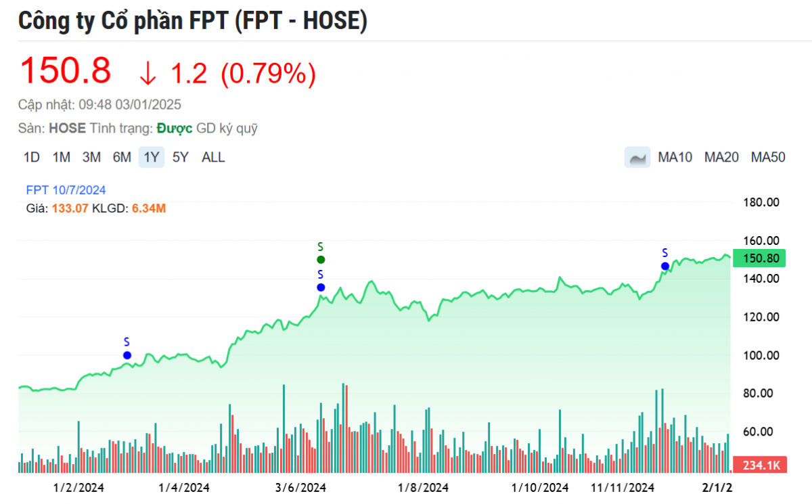
Task: Click the FPT 10/7/2024 legend label
Action: pyautogui.click(x=66, y=190)
